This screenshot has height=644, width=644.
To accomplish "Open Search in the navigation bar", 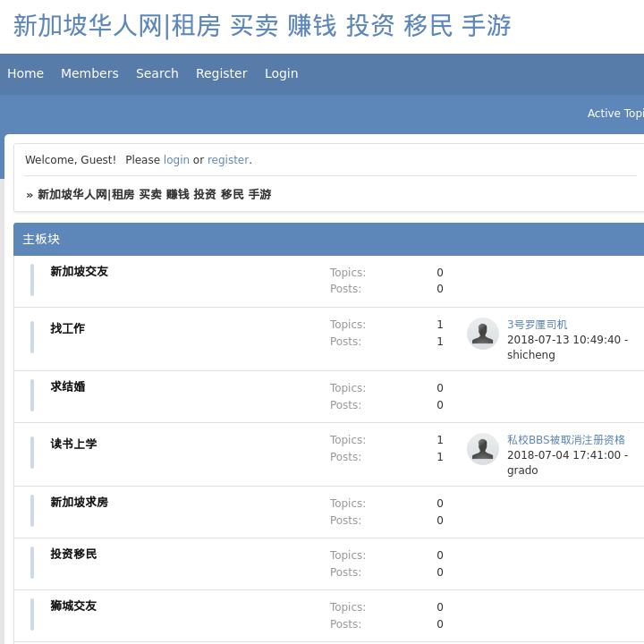I will tap(157, 73).
